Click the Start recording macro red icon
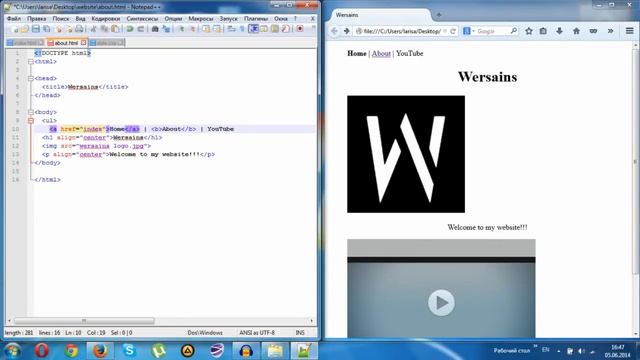 pos(300,29)
